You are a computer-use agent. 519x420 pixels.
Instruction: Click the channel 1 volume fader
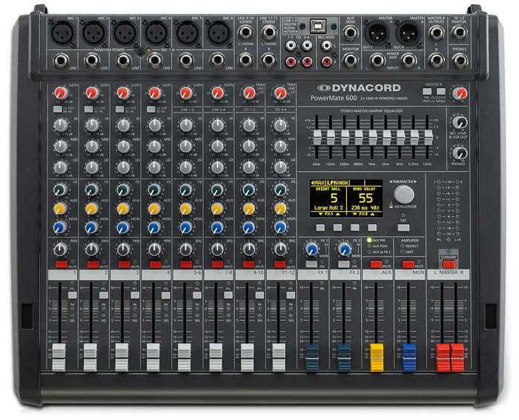(59, 358)
